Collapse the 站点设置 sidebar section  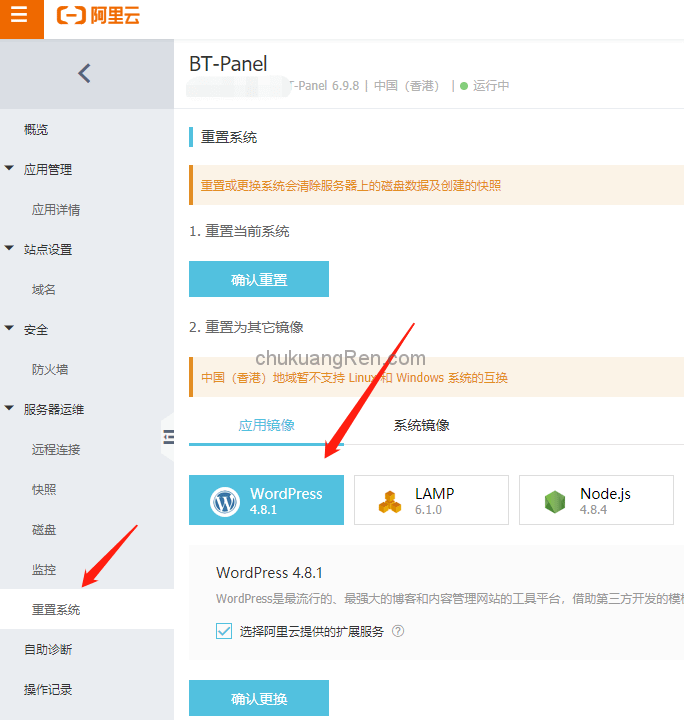coord(10,249)
